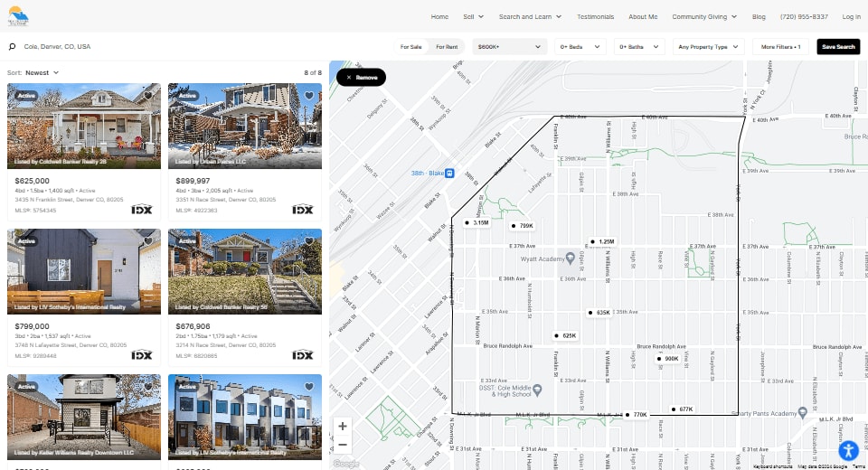Open the $600K+ price dropdown
The width and height of the screenshot is (868, 470).
[509, 47]
